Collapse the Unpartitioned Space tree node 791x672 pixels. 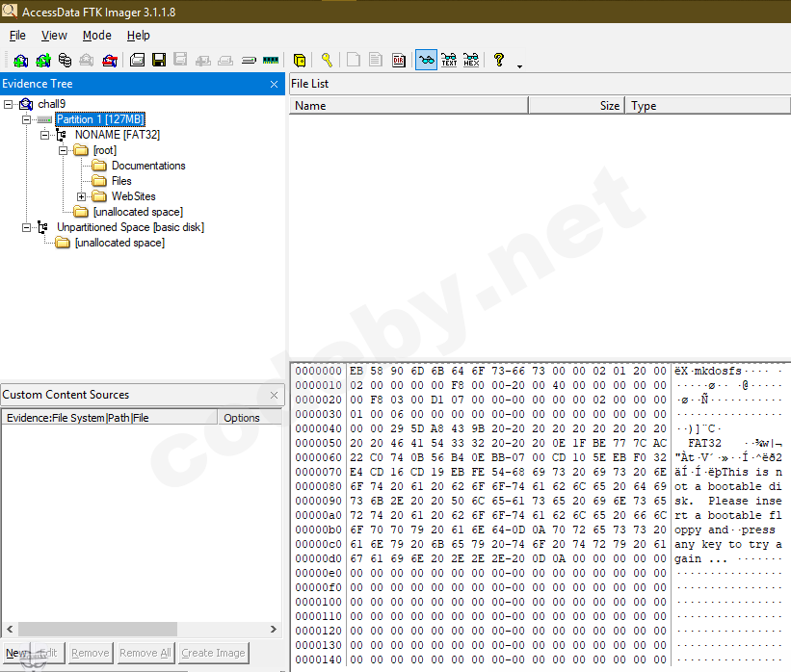pyautogui.click(x=26, y=227)
